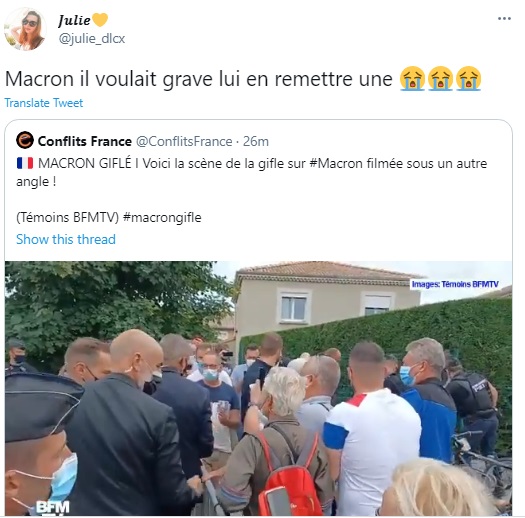Click the Julie display name
The height and width of the screenshot is (518, 525).
click(x=74, y=20)
